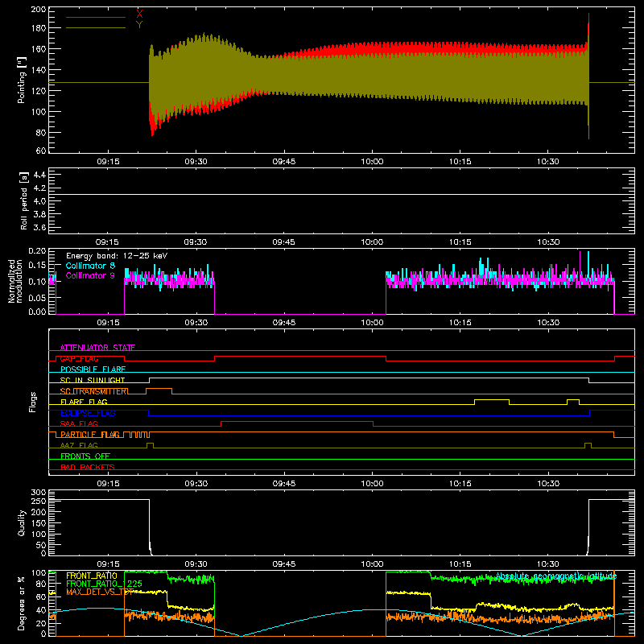Click the 60 tick on Pointing axis
Viewport: 644px width, 644px height.
[41, 151]
